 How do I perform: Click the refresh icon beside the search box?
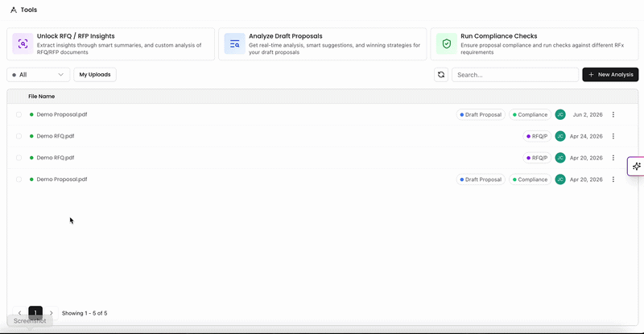pos(441,75)
